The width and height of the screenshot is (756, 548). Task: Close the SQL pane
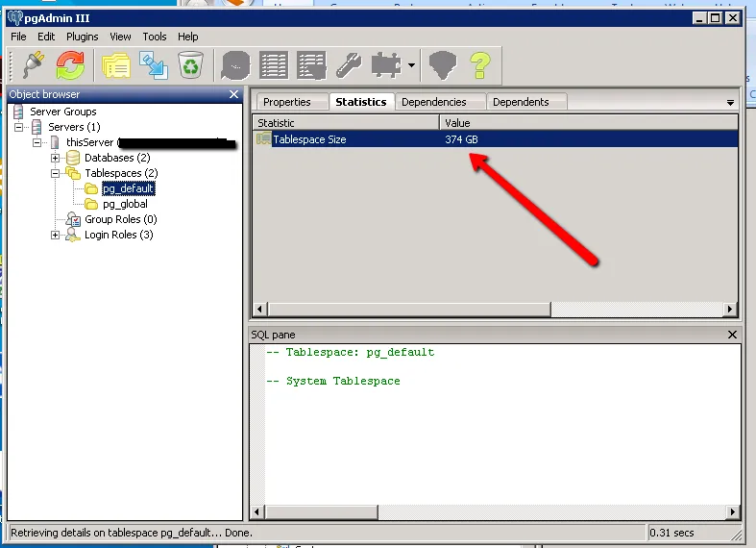point(732,335)
